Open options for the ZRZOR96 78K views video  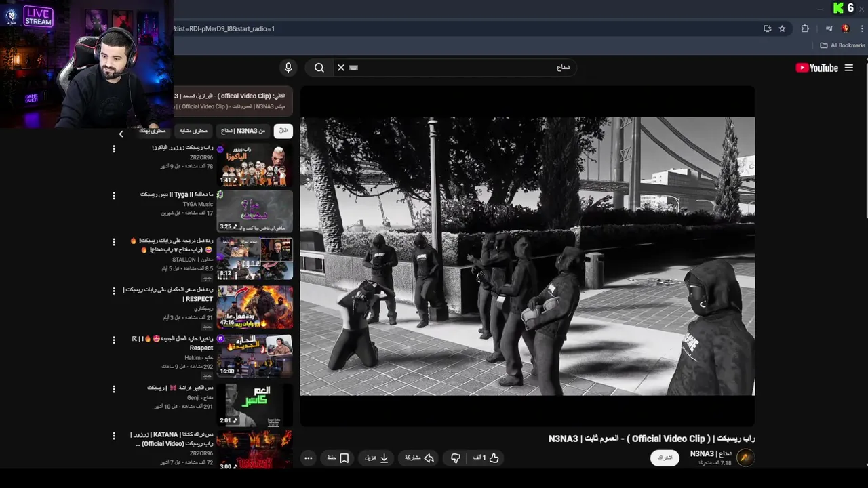[x=114, y=149]
